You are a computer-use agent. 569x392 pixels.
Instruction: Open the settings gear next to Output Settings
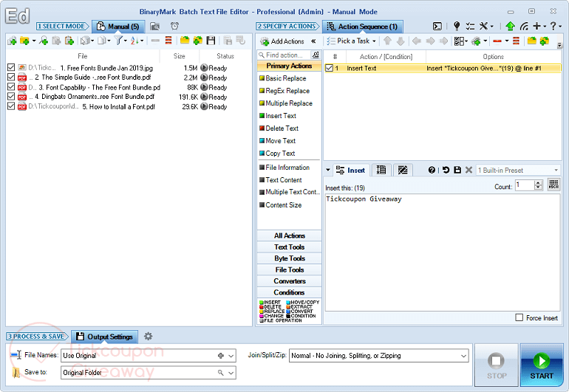pyautogui.click(x=148, y=336)
